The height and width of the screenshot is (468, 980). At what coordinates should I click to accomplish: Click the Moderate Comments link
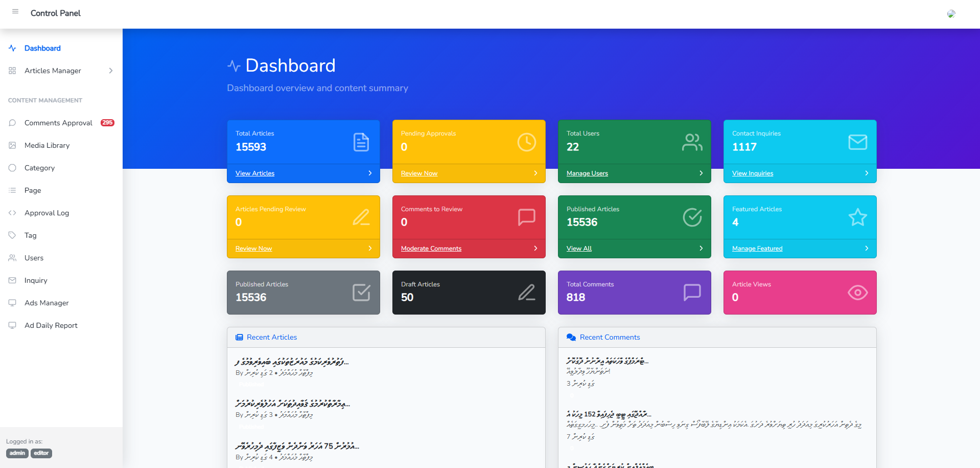click(431, 249)
